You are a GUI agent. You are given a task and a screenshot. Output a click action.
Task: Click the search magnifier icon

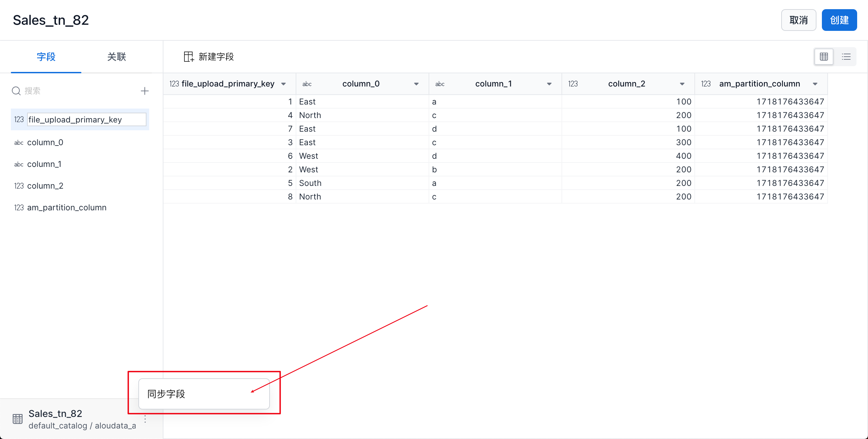click(16, 91)
